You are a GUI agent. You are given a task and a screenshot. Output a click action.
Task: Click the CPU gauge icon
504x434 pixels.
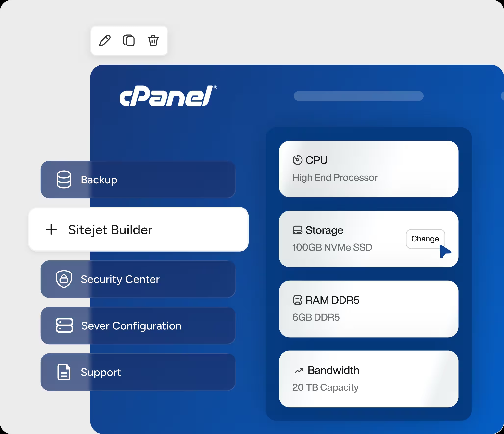pyautogui.click(x=298, y=160)
